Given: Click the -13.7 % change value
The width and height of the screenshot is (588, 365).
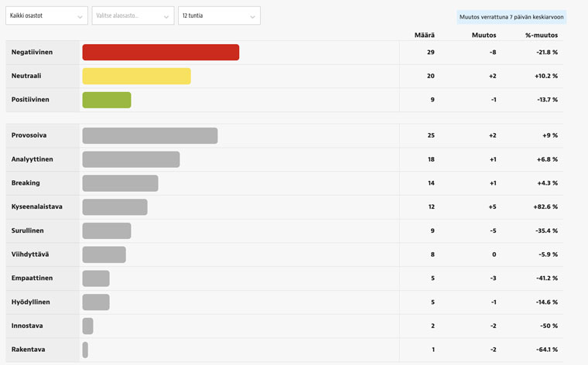Looking at the screenshot, I should tap(547, 100).
